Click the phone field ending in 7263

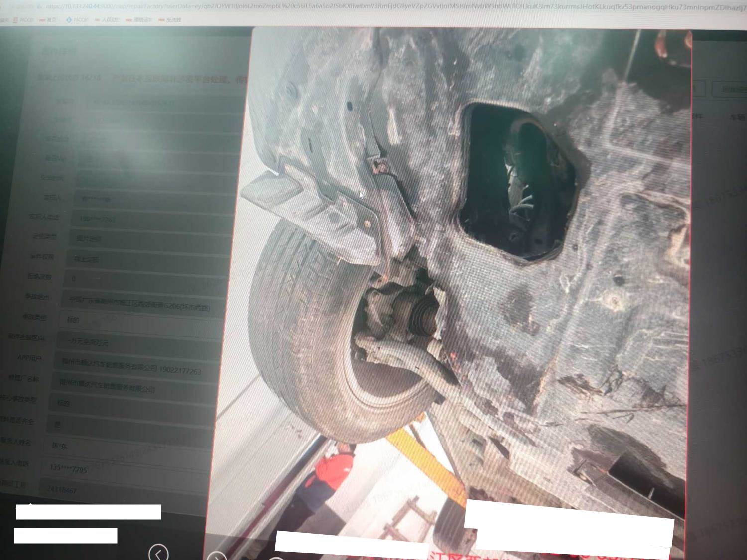pyautogui.click(x=149, y=219)
